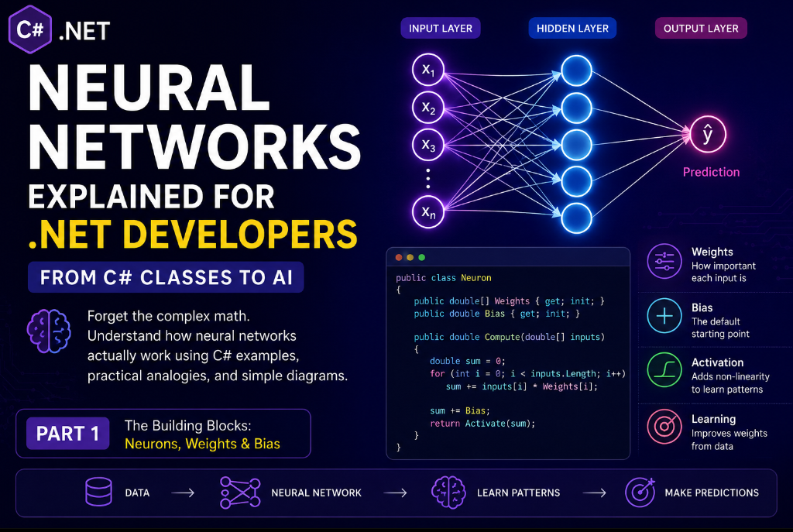Click the for loop code line
The height and width of the screenshot is (532, 793).
[528, 374]
